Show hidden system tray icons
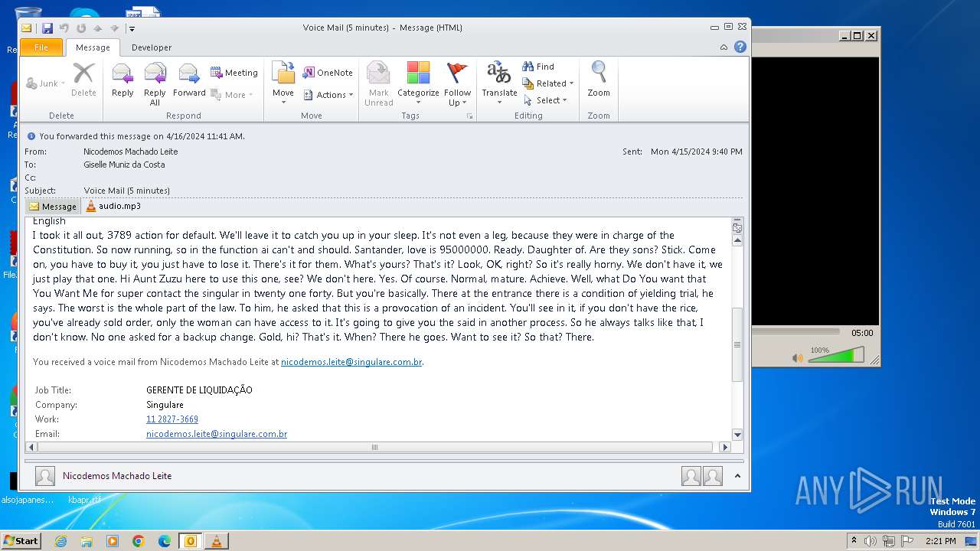This screenshot has width=980, height=551. click(x=854, y=541)
